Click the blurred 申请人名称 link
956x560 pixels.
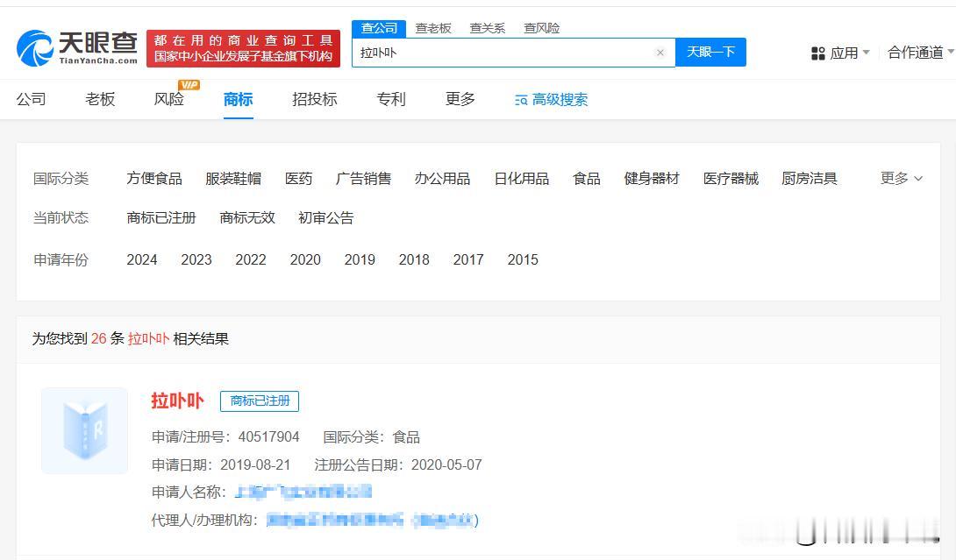[303, 492]
